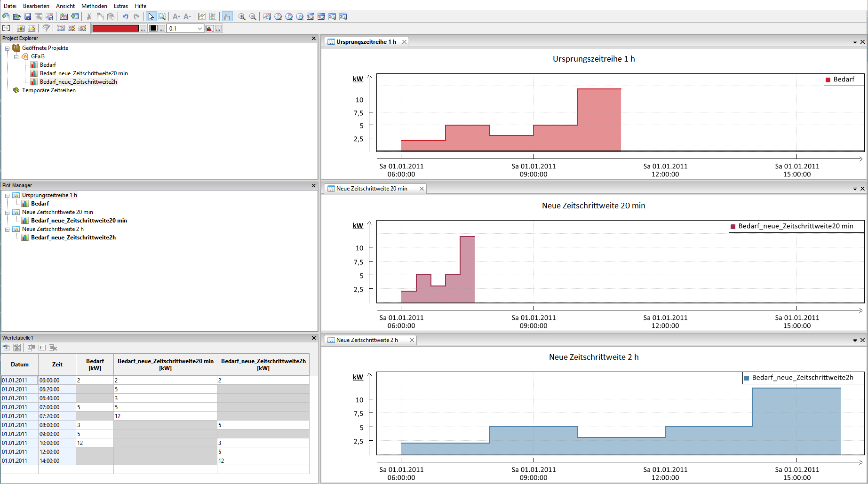Open the Extras menu
Viewport: 868px width, 484px height.
pyautogui.click(x=121, y=6)
